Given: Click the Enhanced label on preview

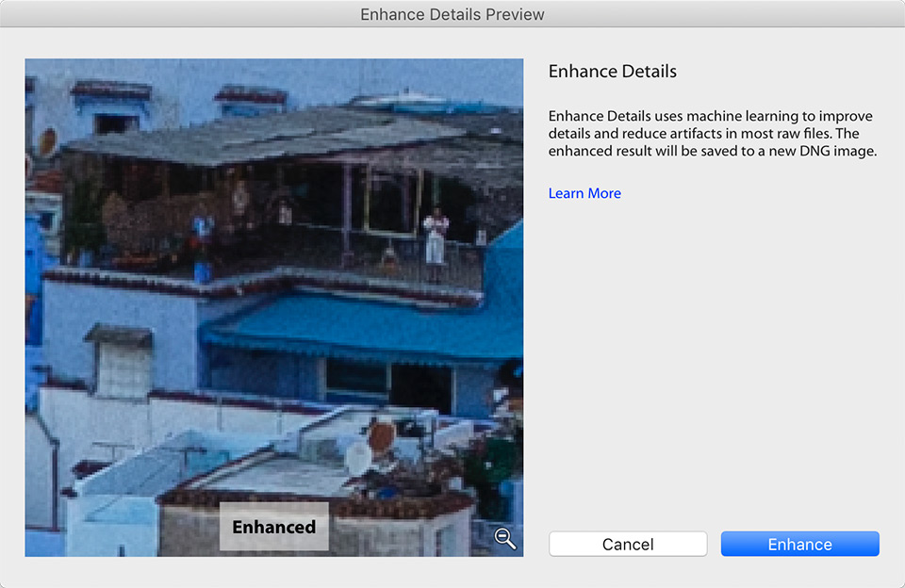Looking at the screenshot, I should coord(274,526).
